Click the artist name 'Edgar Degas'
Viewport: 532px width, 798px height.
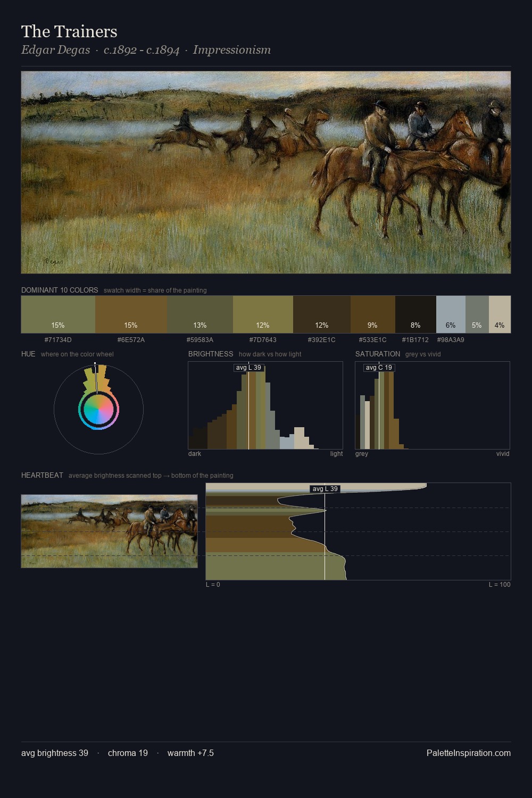pyautogui.click(x=55, y=50)
